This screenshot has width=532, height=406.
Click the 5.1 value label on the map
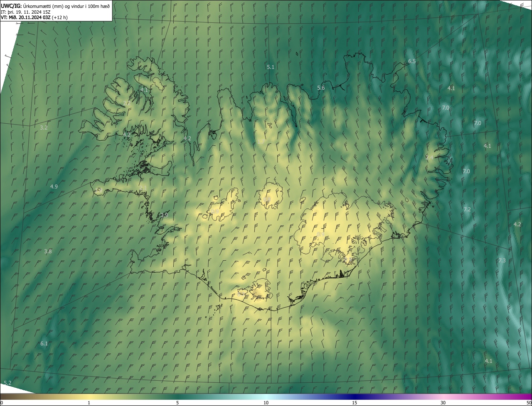click(x=271, y=67)
